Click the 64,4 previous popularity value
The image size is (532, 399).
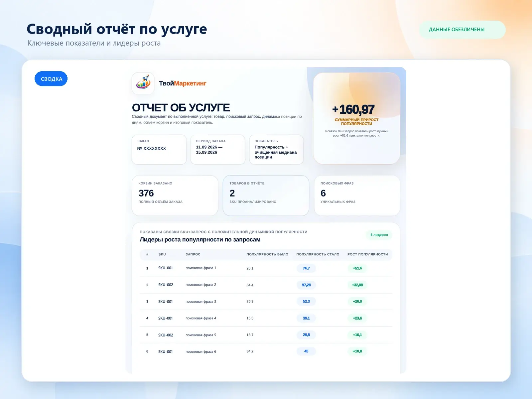coord(250,285)
